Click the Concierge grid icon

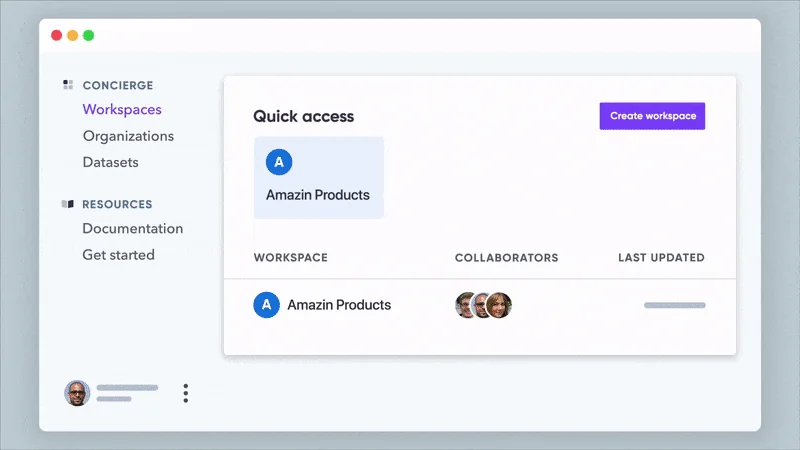pos(68,85)
